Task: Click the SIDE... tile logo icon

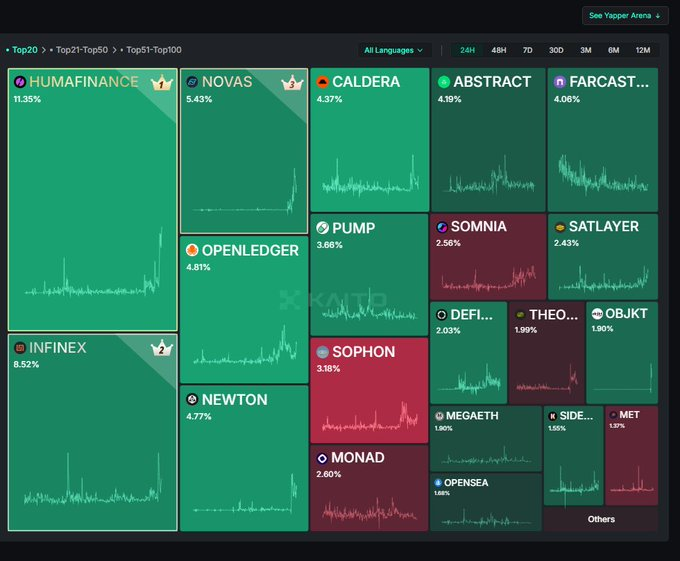Action: pos(552,416)
